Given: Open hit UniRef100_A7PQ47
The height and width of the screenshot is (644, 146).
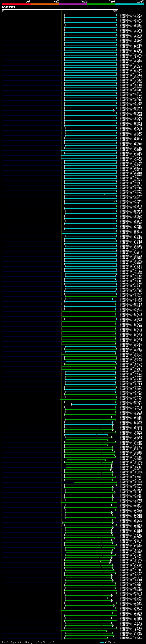Looking at the screenshot, I should pos(131,32).
